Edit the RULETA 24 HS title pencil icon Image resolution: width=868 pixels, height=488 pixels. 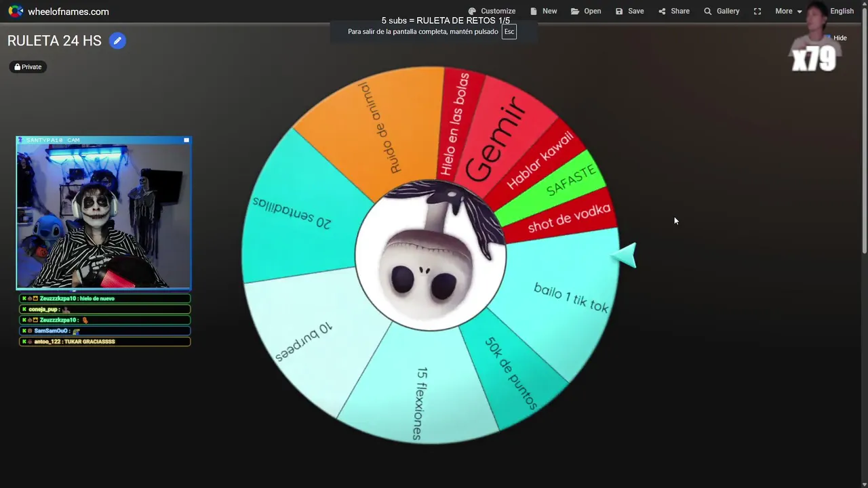coord(117,41)
